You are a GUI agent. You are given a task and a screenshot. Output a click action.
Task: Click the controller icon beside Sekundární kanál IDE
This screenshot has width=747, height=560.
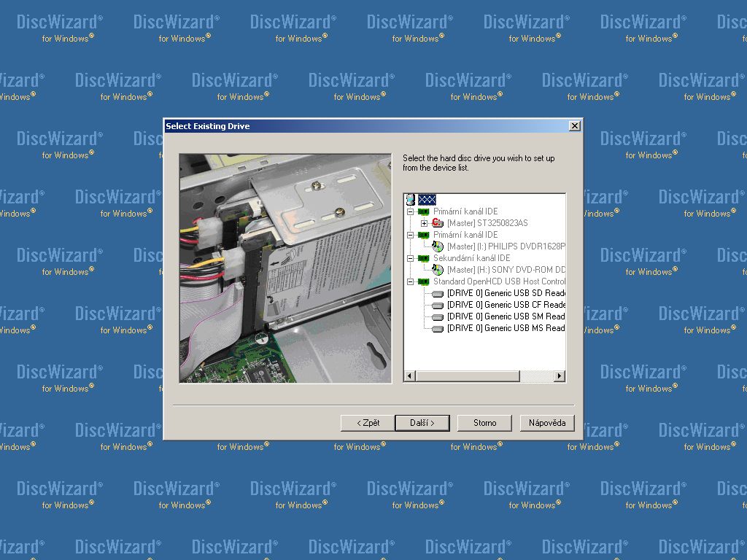424,258
